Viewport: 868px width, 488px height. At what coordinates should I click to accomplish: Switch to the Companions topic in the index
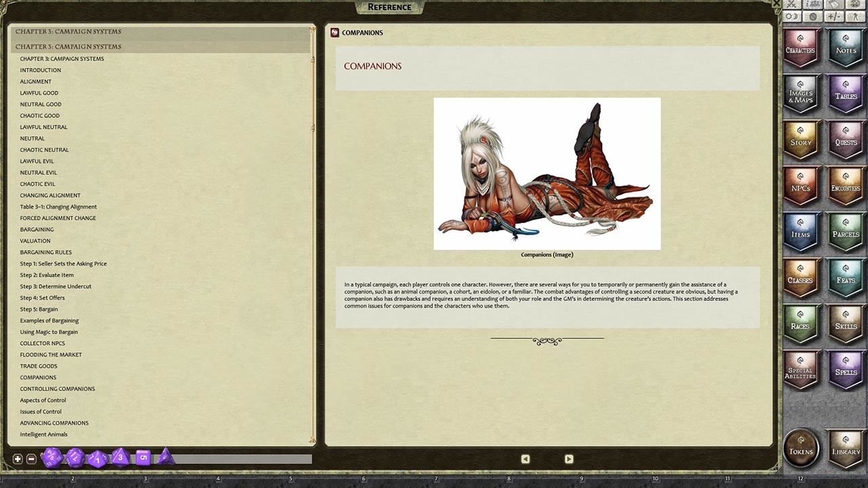point(38,378)
